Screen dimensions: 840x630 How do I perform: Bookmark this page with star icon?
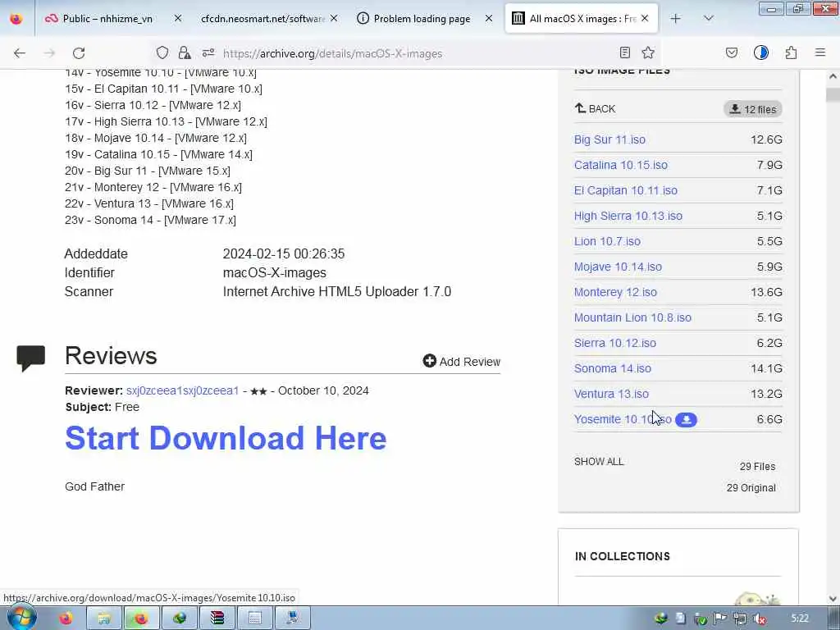[x=648, y=52]
